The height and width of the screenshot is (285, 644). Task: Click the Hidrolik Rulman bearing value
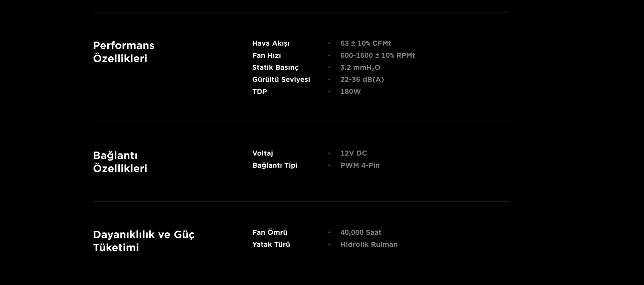369,244
